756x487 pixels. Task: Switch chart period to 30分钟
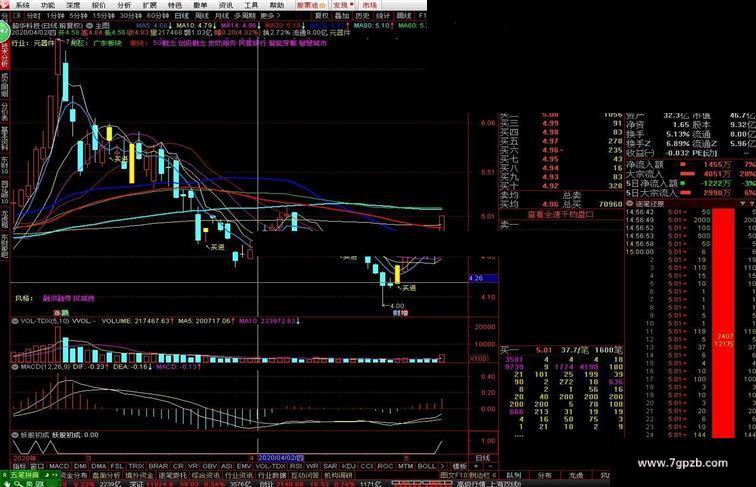click(131, 16)
